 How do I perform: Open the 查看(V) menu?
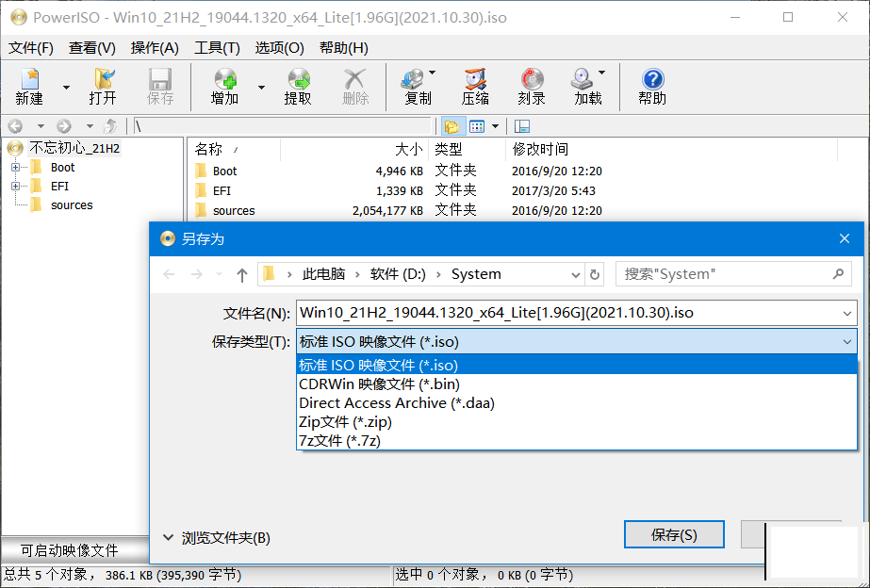click(92, 48)
